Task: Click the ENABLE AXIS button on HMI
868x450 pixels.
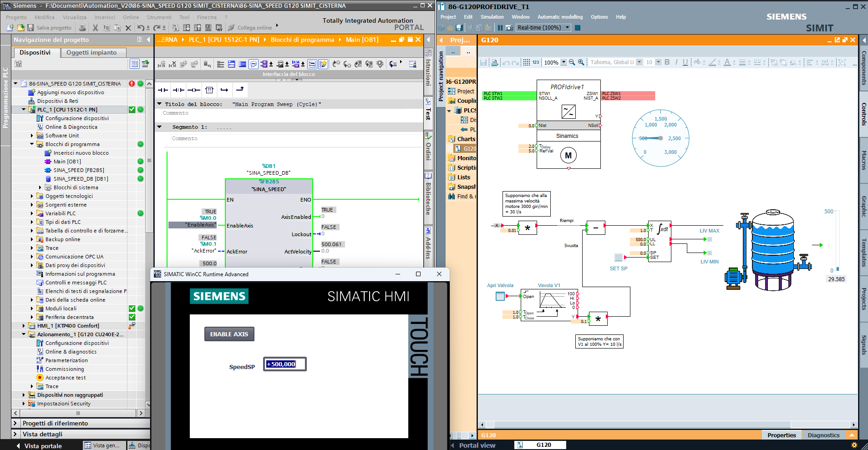Action: pyautogui.click(x=229, y=334)
